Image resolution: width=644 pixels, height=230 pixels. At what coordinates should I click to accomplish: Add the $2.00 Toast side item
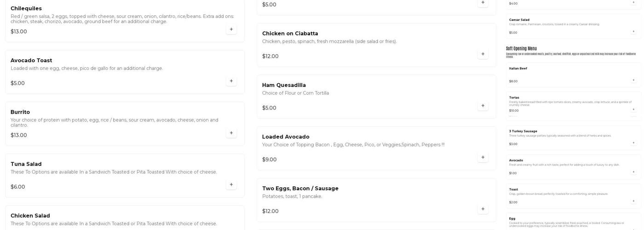633,201
